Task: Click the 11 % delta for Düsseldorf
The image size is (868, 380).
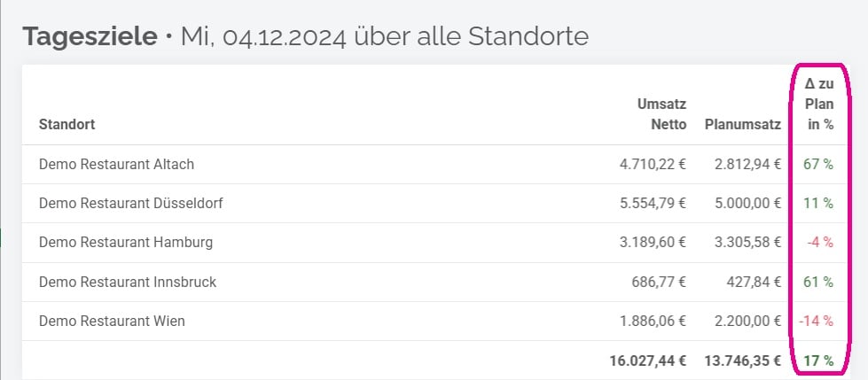Action: (x=818, y=203)
